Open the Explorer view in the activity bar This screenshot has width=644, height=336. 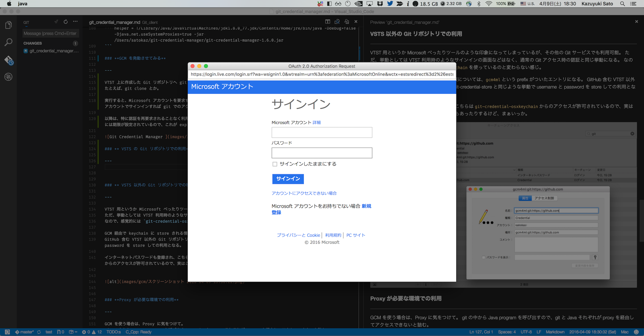pos(8,25)
